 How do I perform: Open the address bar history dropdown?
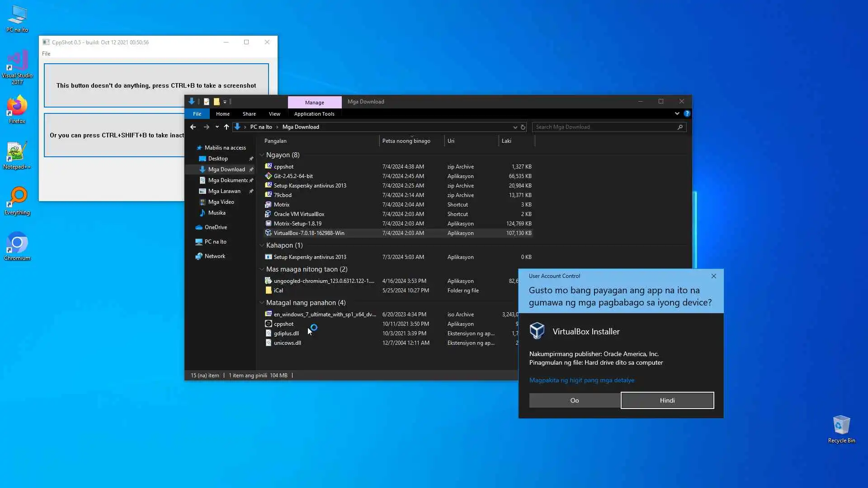point(515,127)
